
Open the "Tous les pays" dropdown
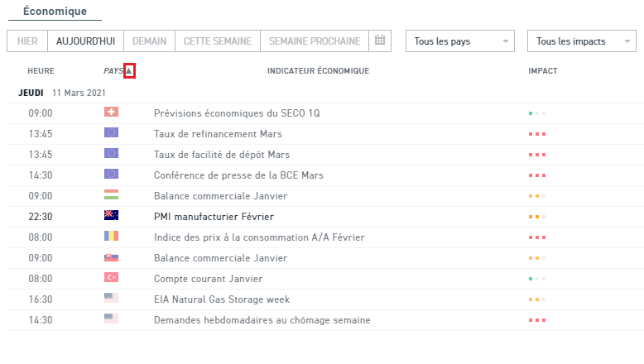pos(460,41)
